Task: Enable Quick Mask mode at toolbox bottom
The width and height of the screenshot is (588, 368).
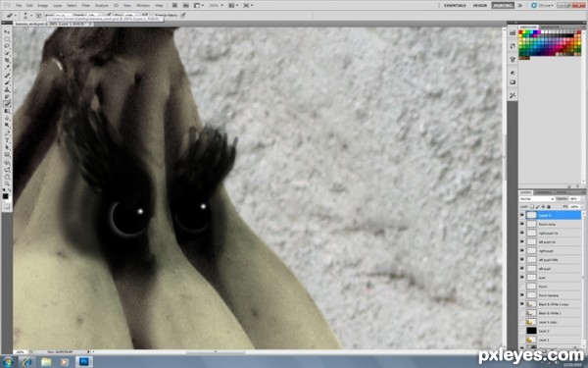Action: (x=7, y=206)
